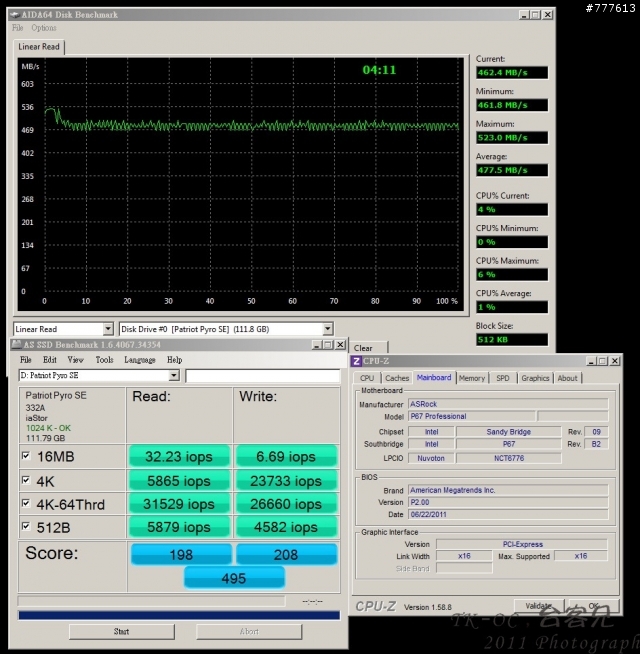Minimize the AIDA64 Disk Benchmark window
Screen dimensions: 640x655
(524, 15)
